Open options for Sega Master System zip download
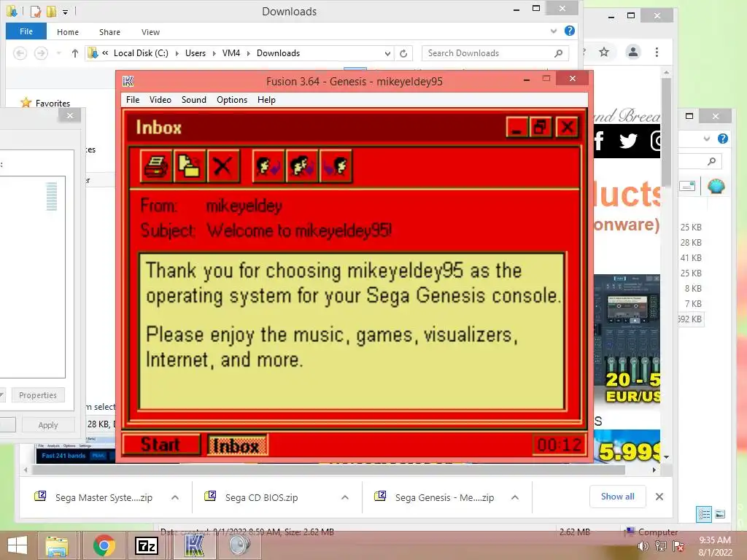Image resolution: width=747 pixels, height=560 pixels. pyautogui.click(x=175, y=497)
